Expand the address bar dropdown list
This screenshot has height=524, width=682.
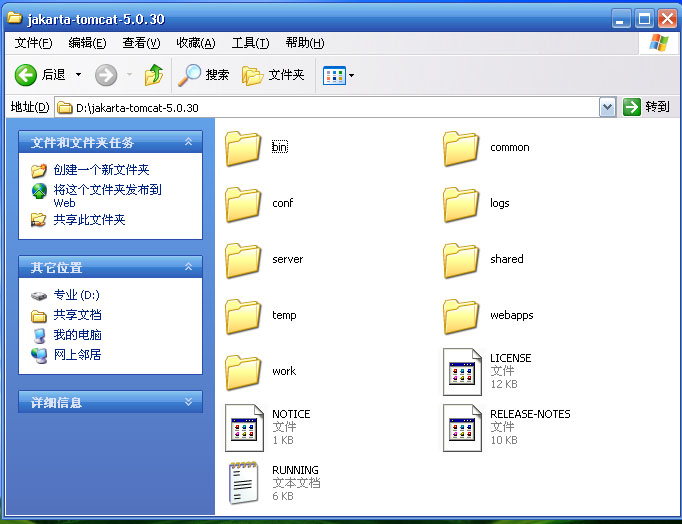point(607,107)
